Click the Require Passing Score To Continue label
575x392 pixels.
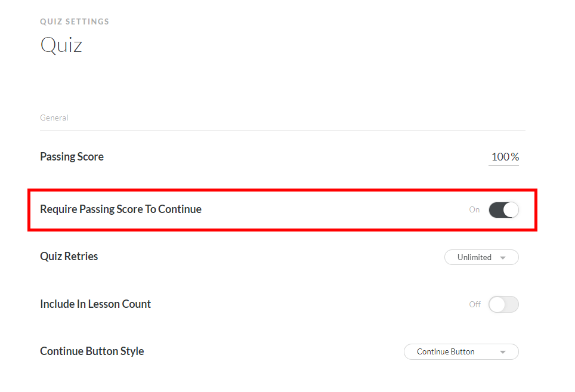coord(120,209)
